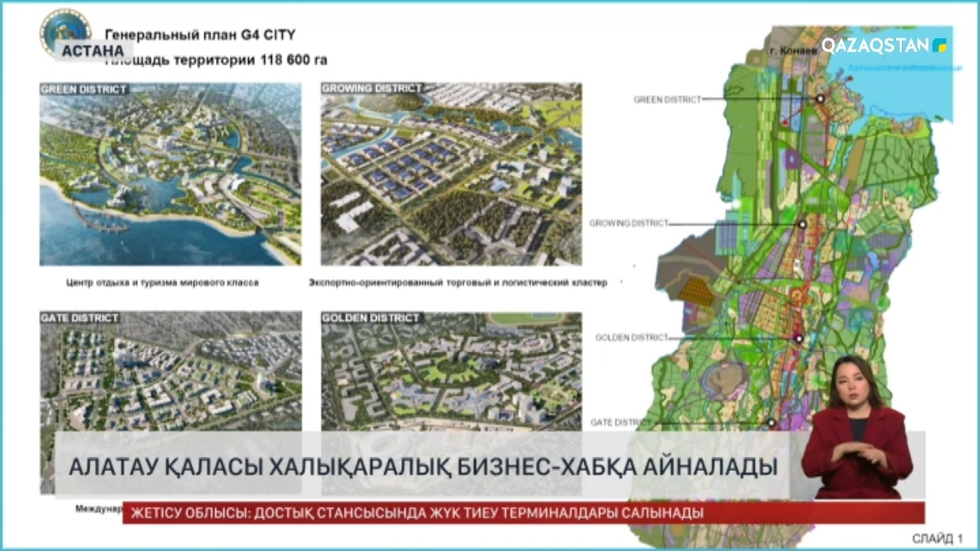
Task: Click the 'г. Конаев' city label
Action: point(787,51)
